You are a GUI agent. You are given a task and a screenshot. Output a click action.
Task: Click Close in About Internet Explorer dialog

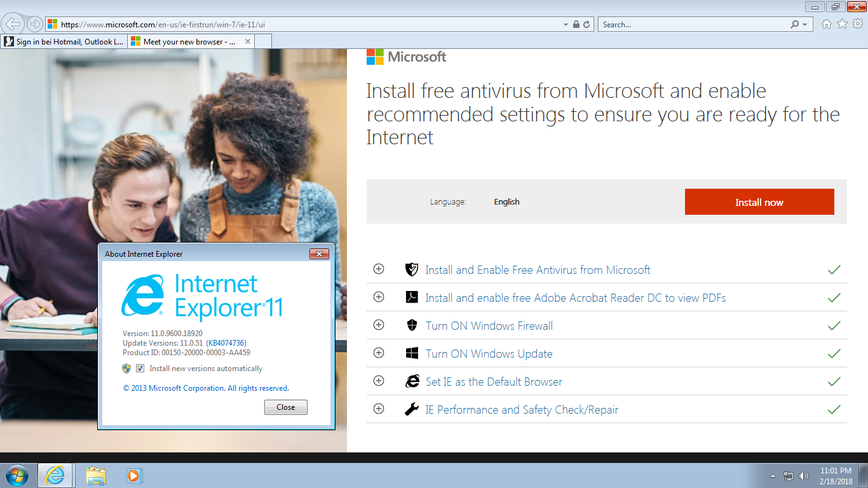point(286,407)
